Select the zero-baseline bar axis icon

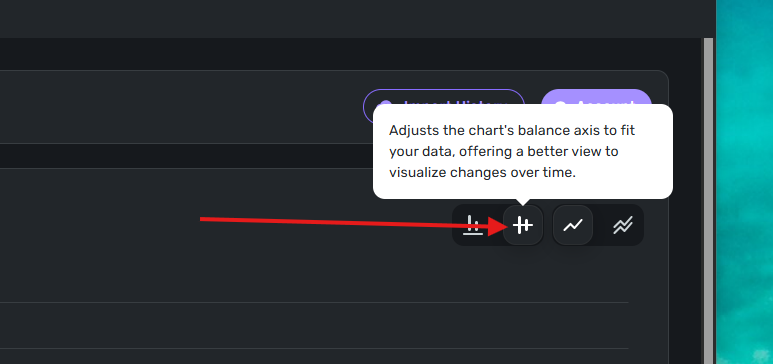[x=473, y=225]
